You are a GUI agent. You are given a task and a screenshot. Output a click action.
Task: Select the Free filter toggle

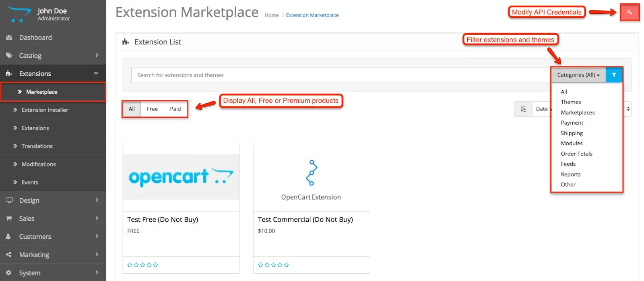(152, 109)
